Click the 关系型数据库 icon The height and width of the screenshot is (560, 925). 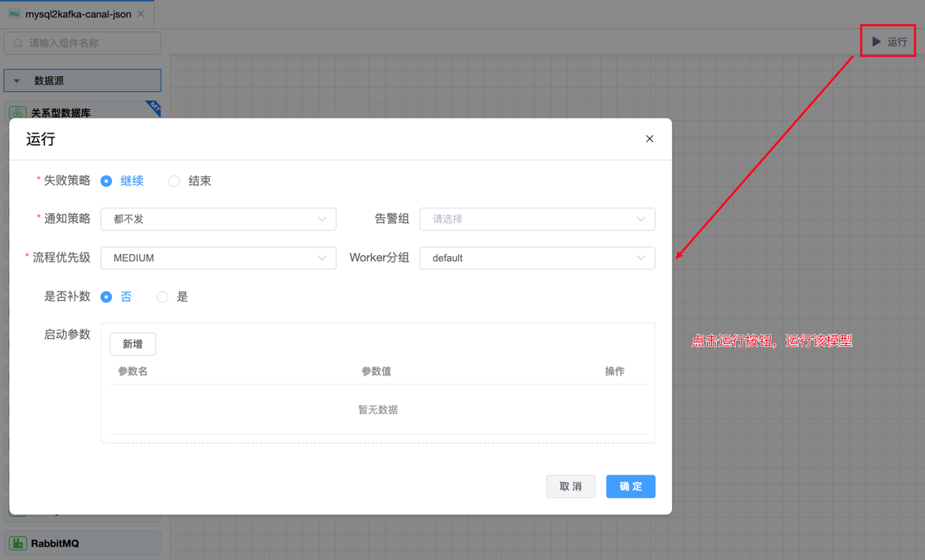[17, 113]
